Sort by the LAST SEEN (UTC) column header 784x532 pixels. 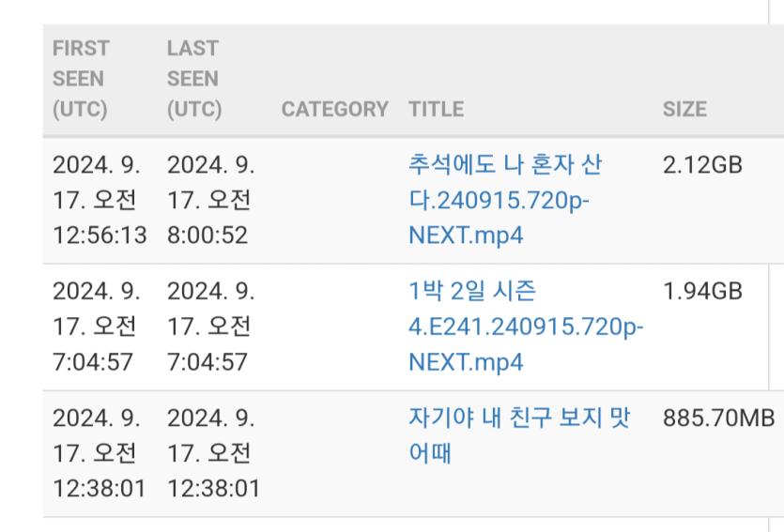194,79
